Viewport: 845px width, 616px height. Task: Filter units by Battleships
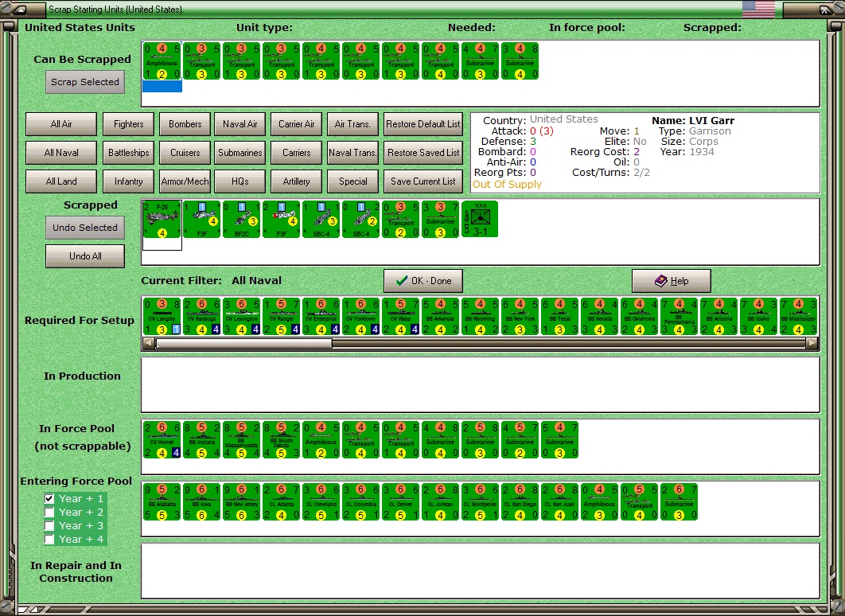[128, 153]
